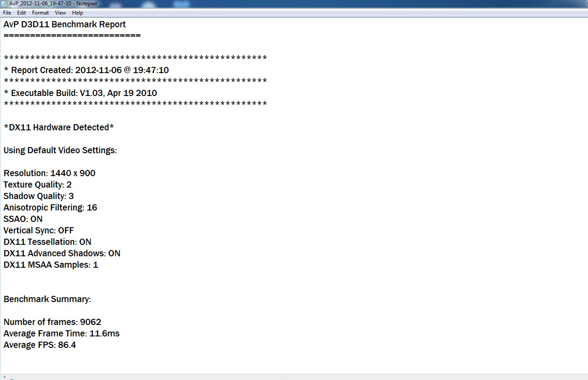Place cursor on Report Created line
588x380 pixels.
tap(86, 70)
